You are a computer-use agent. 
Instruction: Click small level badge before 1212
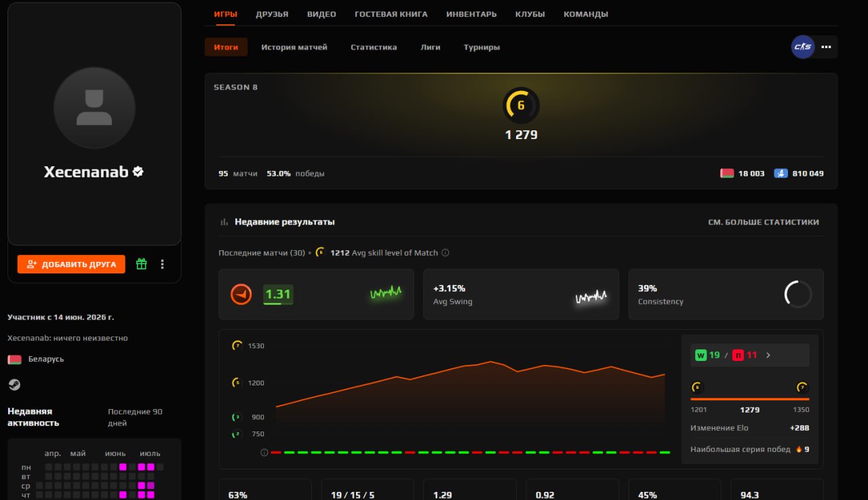click(321, 252)
